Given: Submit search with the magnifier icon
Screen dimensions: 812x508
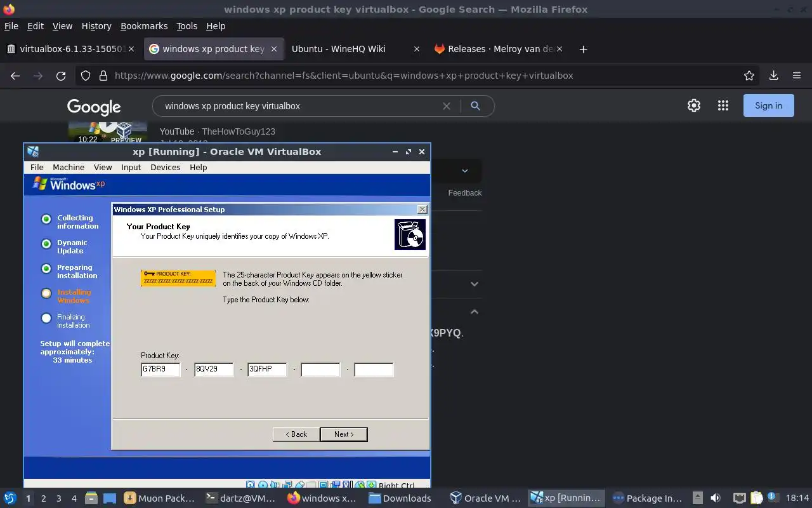Looking at the screenshot, I should point(475,106).
